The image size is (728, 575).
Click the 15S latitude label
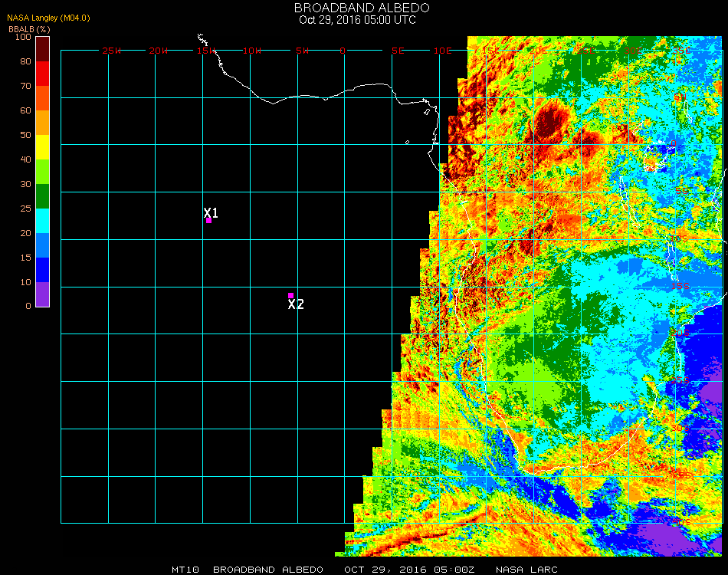[x=680, y=286]
